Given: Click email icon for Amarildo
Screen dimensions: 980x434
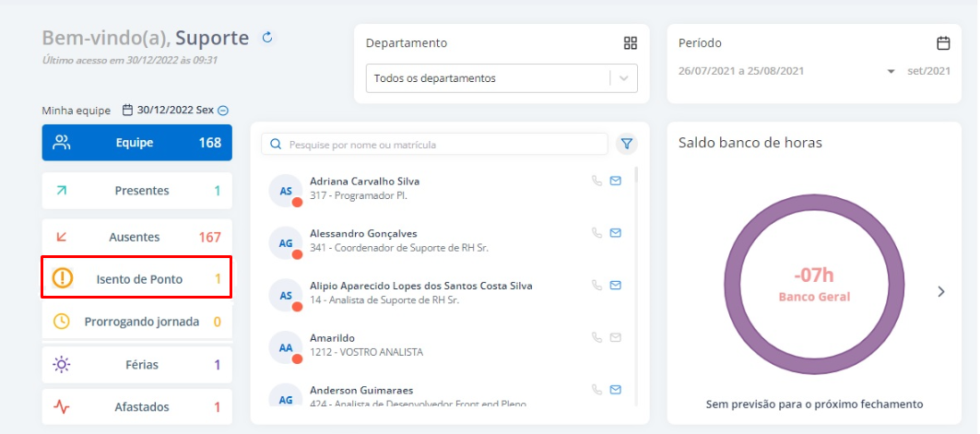Looking at the screenshot, I should pyautogui.click(x=616, y=337).
